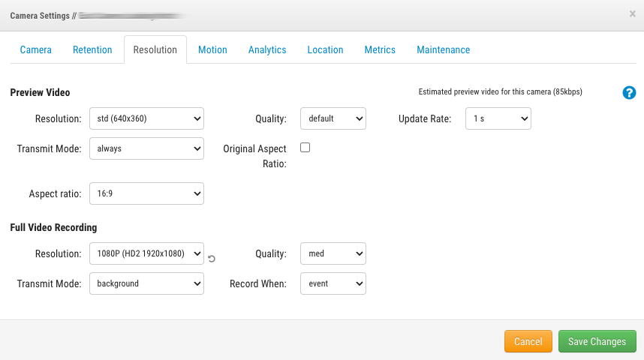Open the Record When dropdown showing event
Screen dimensions: 644x360
[x=333, y=283]
